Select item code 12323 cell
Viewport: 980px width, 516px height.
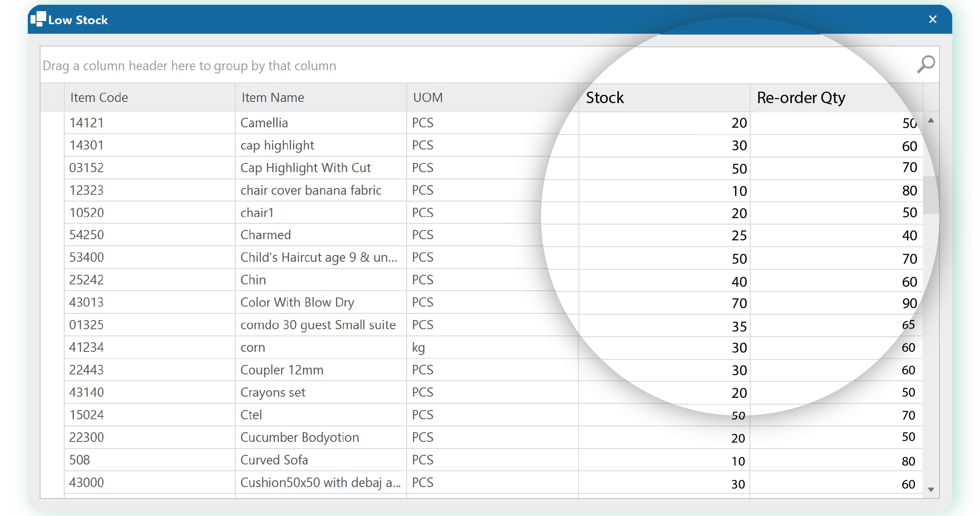tap(86, 190)
